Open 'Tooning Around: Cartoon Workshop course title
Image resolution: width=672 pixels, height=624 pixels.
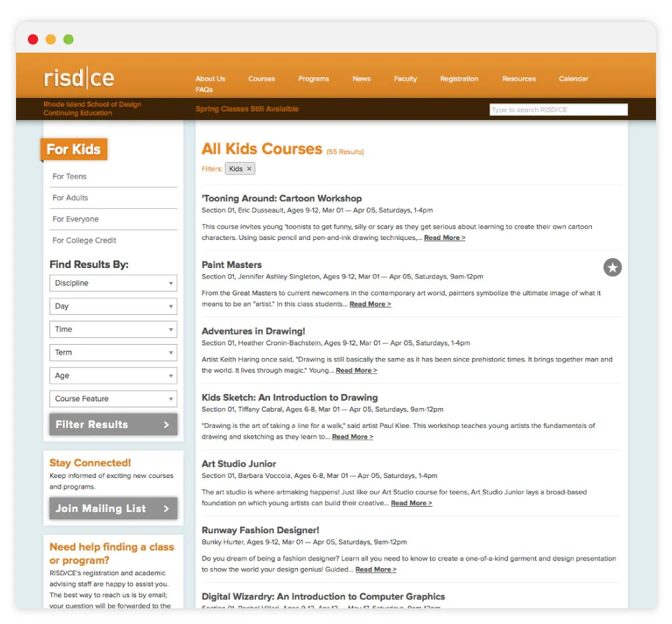coord(281,199)
